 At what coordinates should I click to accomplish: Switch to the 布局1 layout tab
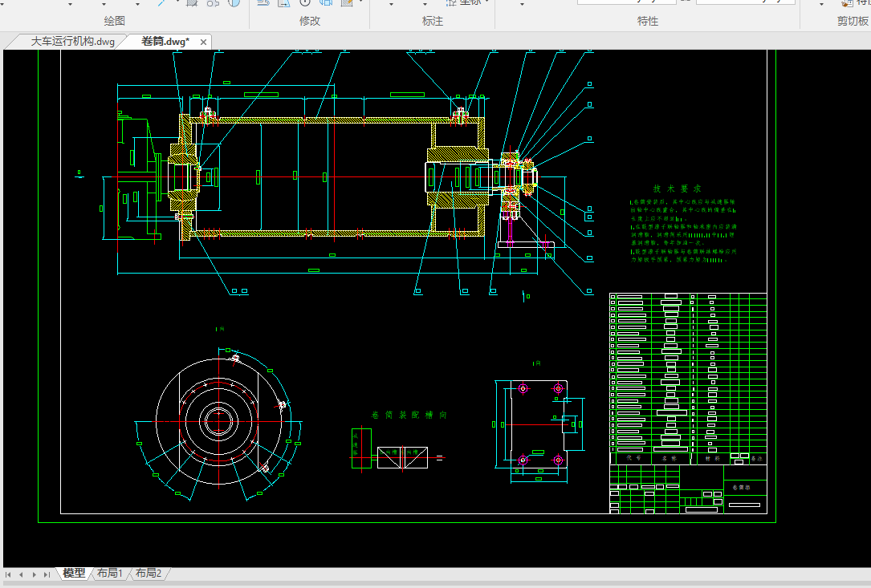tap(110, 574)
